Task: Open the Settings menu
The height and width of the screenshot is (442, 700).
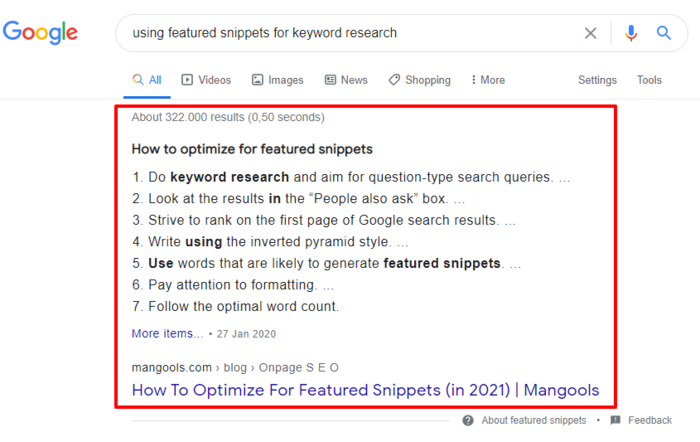Action: [x=597, y=80]
